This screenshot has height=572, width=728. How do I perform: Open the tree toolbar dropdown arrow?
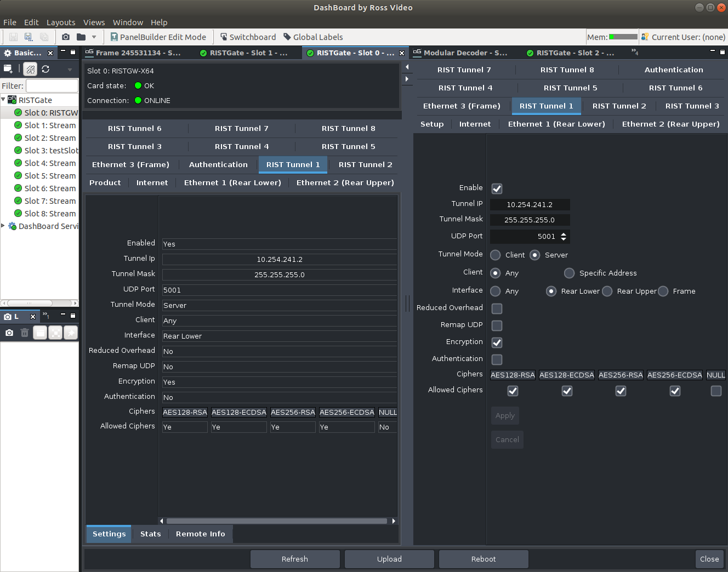(70, 70)
